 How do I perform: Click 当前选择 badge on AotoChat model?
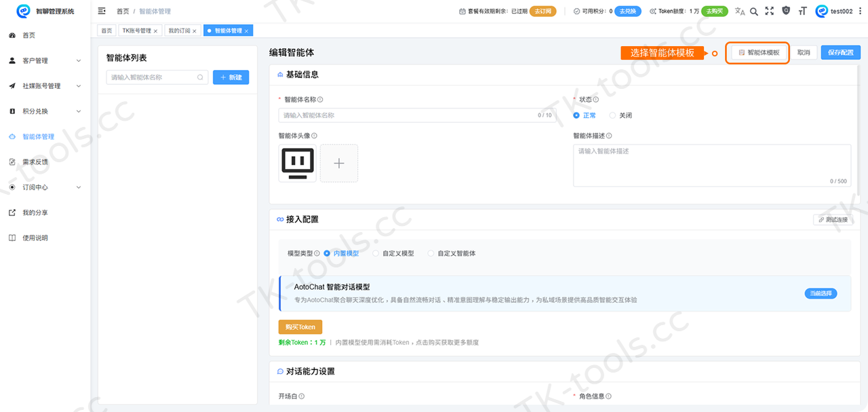point(821,293)
